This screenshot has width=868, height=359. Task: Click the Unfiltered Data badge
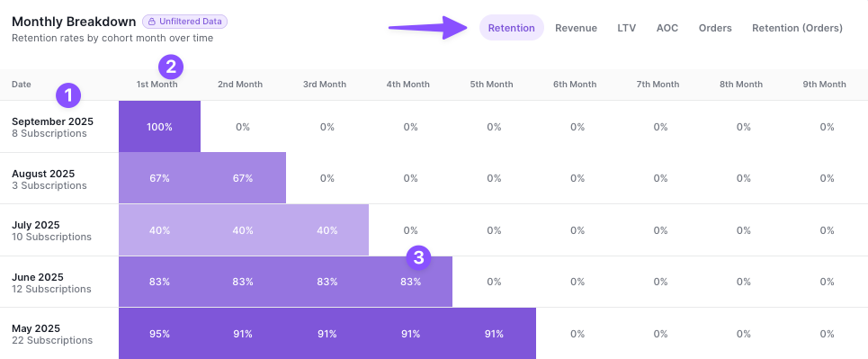coord(185,22)
